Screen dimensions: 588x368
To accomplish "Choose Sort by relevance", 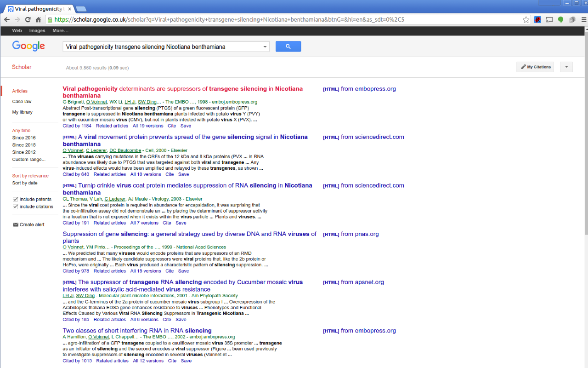I will pyautogui.click(x=30, y=176).
